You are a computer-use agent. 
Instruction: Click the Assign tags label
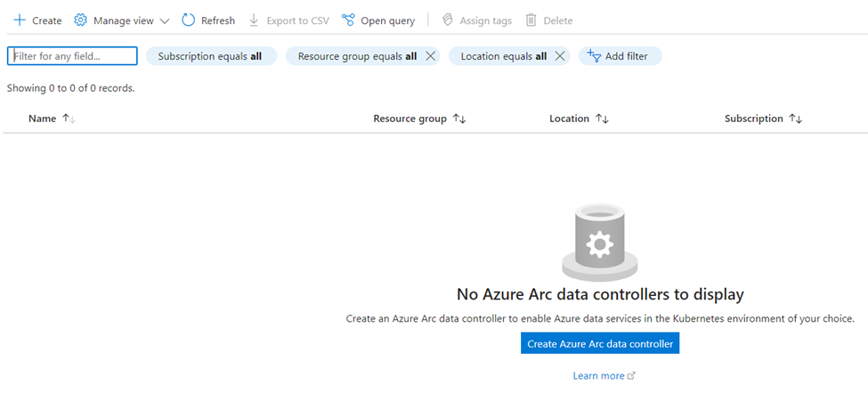click(485, 21)
